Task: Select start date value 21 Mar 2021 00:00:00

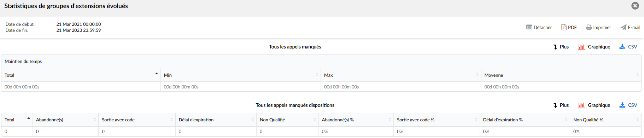Action: [x=78, y=24]
